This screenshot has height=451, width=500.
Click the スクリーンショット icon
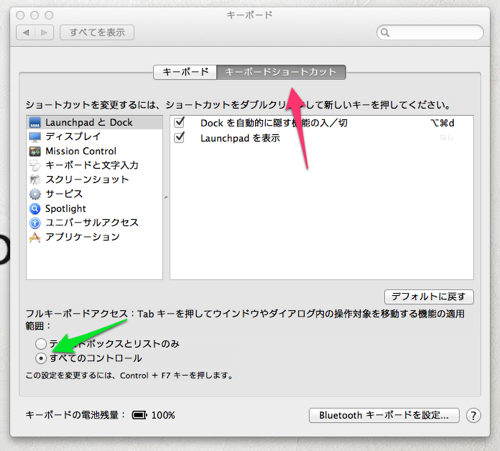tap(35, 180)
